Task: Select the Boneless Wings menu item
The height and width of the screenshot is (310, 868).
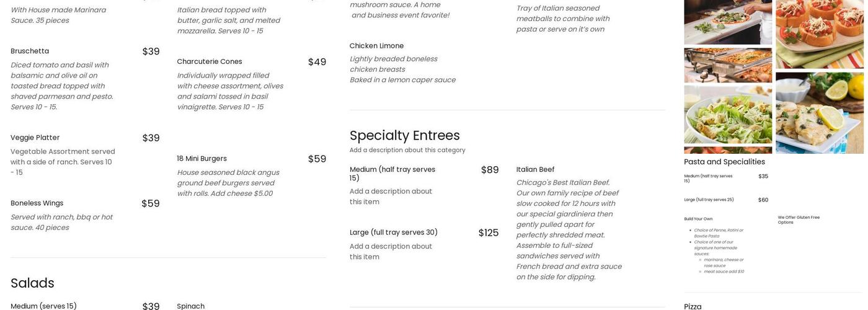Action: 37,203
